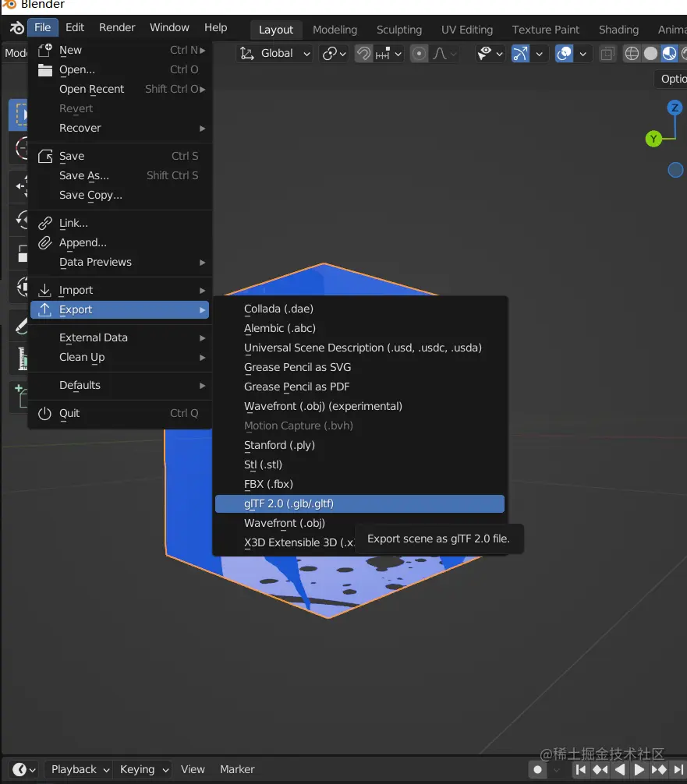
Task: Activate the 3D Cursor tool
Action: [x=17, y=148]
